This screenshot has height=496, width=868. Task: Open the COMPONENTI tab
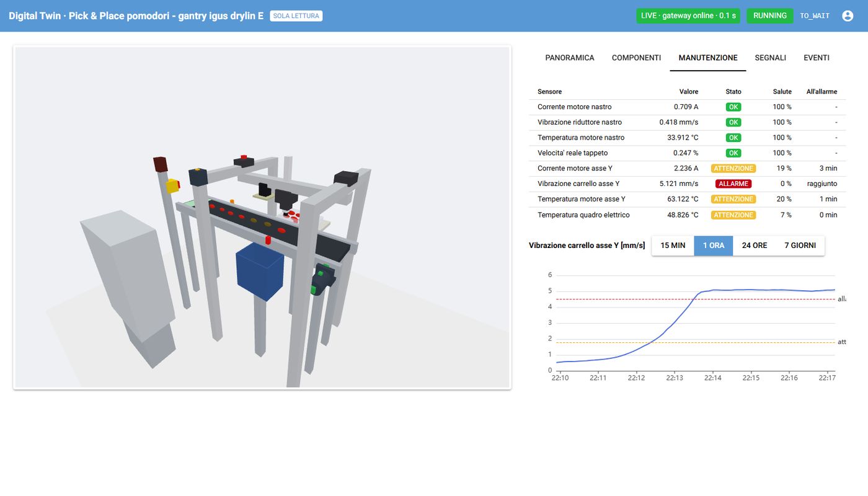636,58
